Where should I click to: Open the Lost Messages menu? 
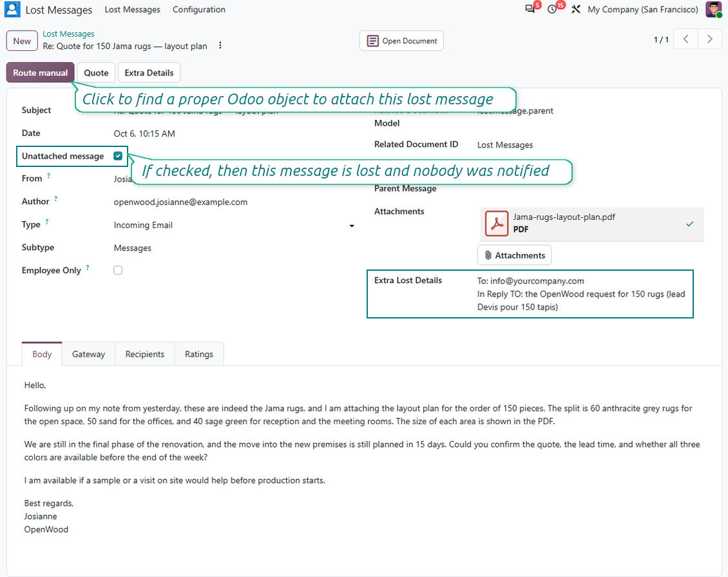click(x=132, y=9)
